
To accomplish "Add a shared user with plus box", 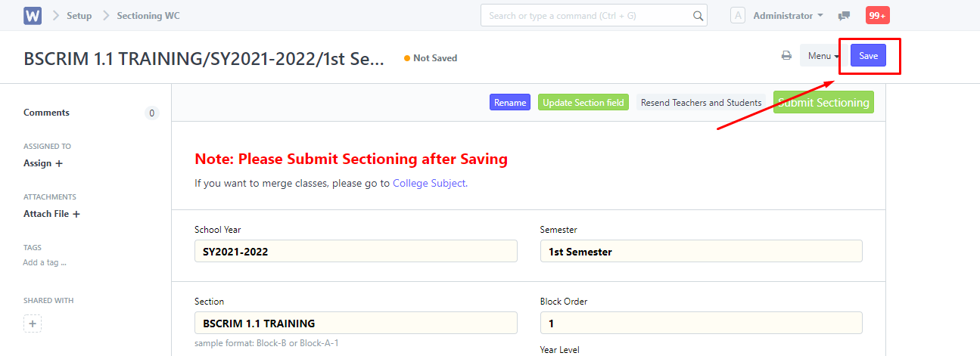I will [33, 323].
